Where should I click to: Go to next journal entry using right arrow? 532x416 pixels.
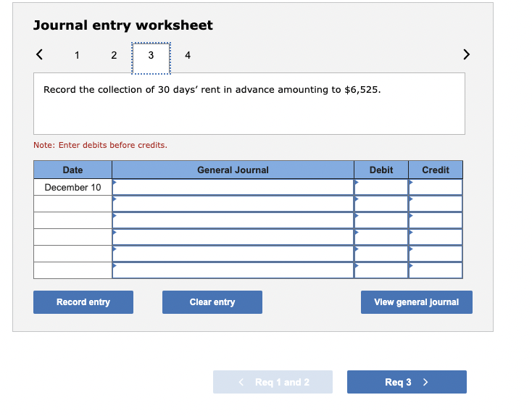coord(467,54)
